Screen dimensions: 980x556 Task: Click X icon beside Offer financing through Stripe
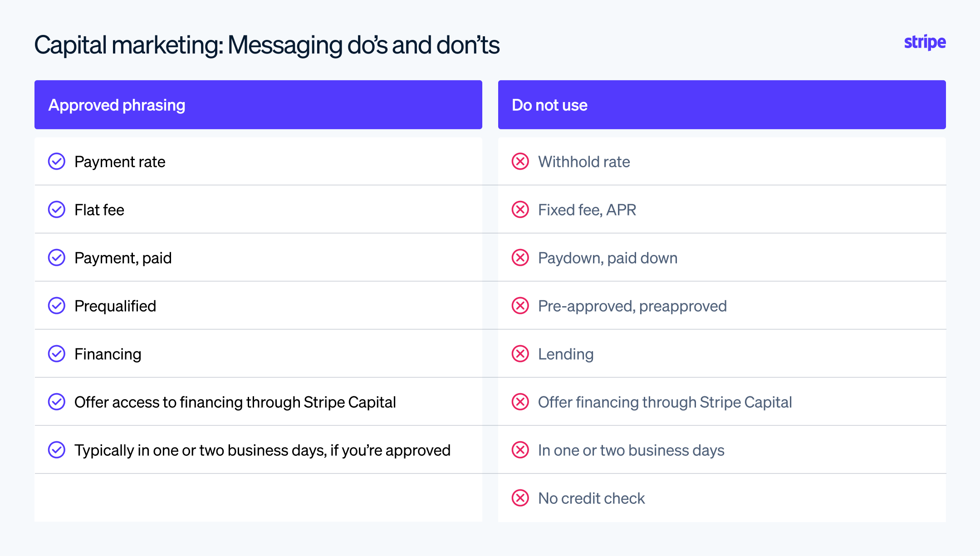pyautogui.click(x=520, y=402)
